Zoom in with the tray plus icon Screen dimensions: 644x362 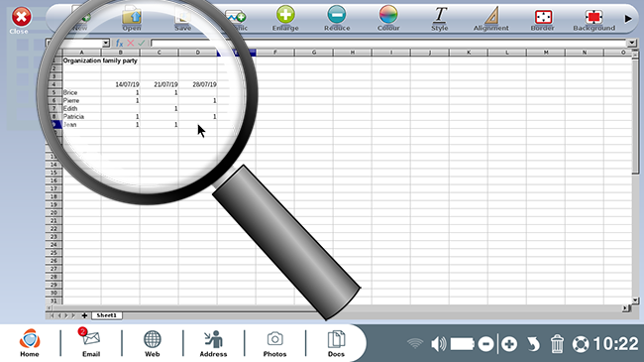point(509,344)
